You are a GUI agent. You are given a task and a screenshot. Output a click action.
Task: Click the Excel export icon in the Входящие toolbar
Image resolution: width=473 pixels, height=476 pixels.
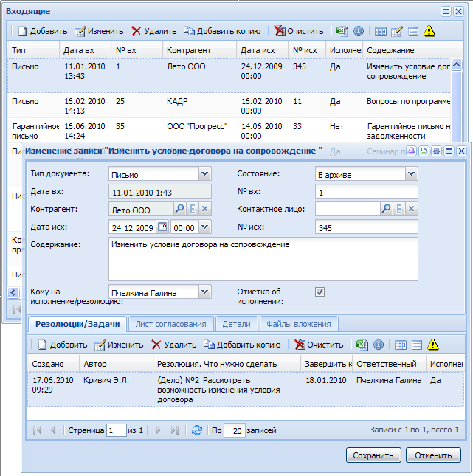pyautogui.click(x=342, y=31)
